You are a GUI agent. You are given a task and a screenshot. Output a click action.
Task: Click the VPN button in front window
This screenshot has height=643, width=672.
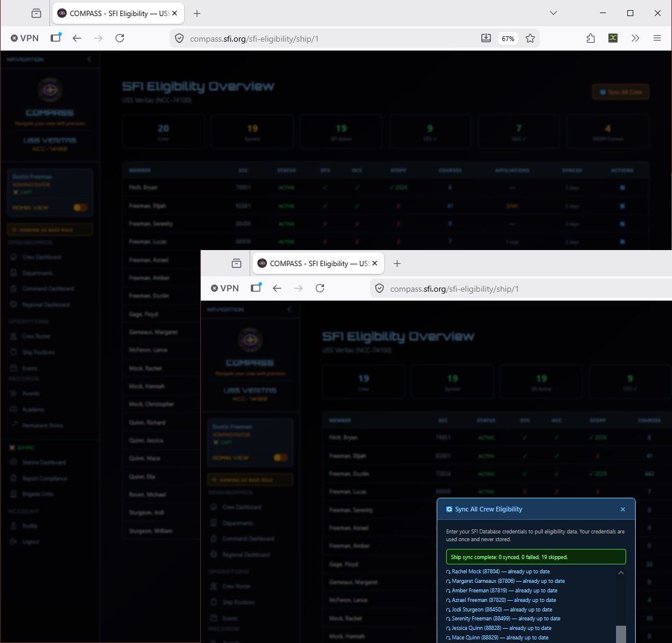(225, 288)
